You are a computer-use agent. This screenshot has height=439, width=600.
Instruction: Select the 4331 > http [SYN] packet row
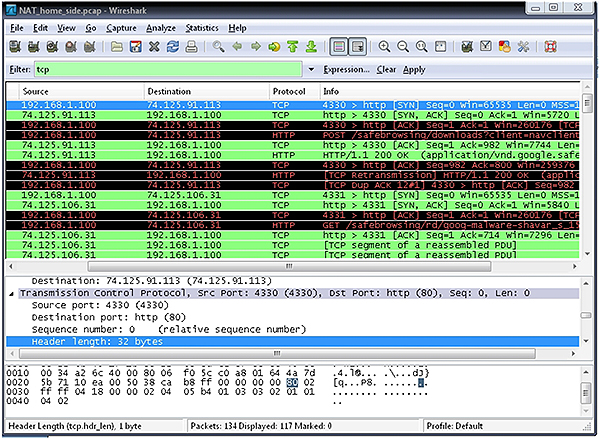(x=293, y=195)
